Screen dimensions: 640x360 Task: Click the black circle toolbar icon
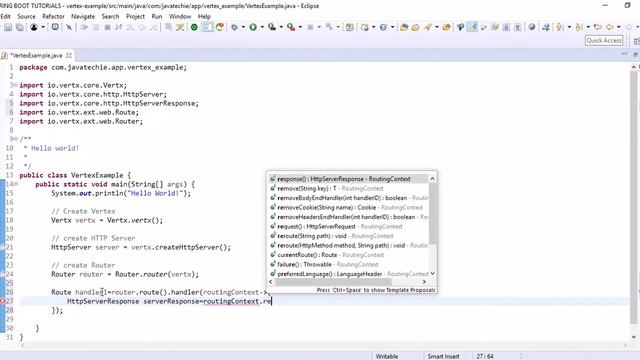click(x=34, y=27)
